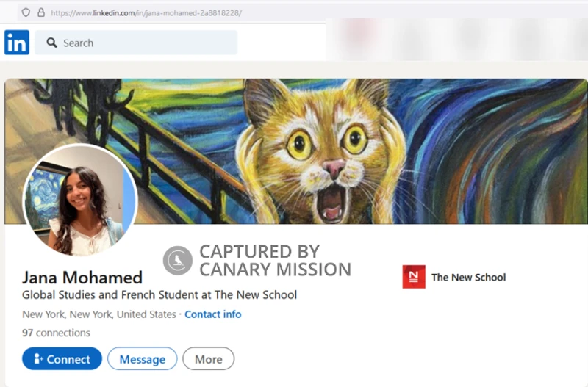Screen dimensions: 588x387
Task: Click the New York, United States location
Action: click(99, 314)
